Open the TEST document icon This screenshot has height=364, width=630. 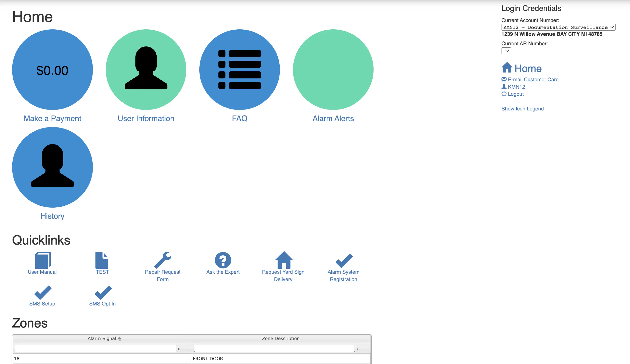point(102,260)
